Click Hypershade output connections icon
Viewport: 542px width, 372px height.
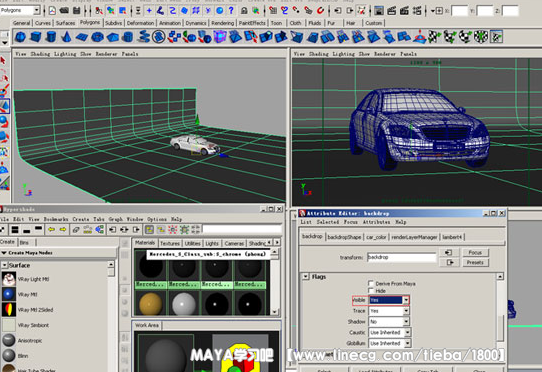pyautogui.click(x=136, y=229)
